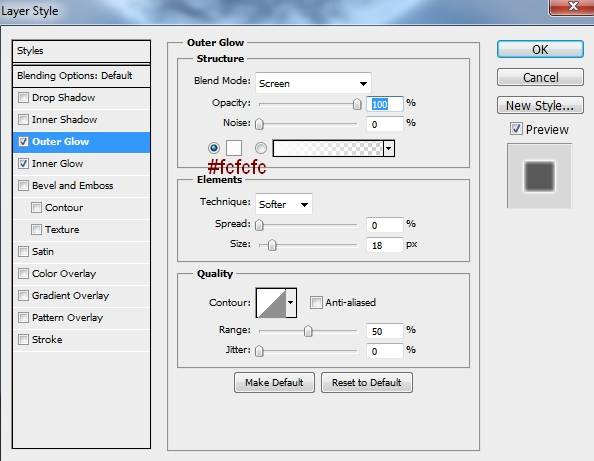Enable the Drop Shadow checkbox

[x=23, y=97]
